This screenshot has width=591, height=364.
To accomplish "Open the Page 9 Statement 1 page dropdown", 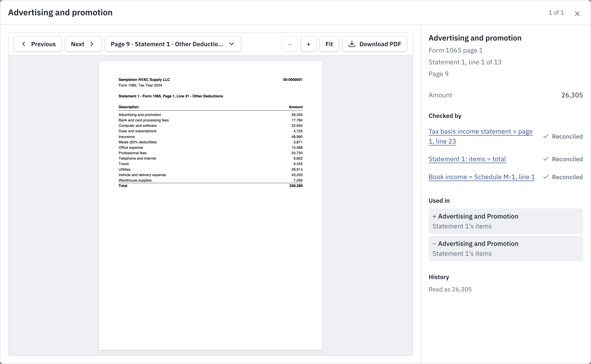I will click(173, 44).
